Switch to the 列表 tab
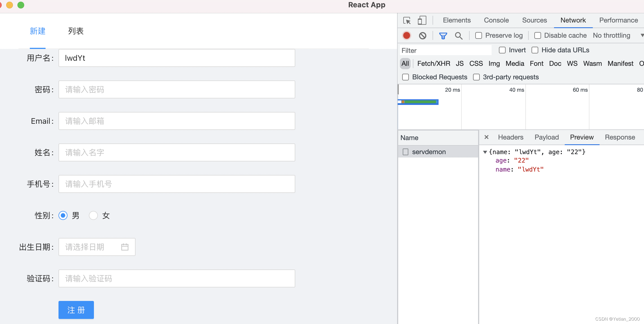The height and width of the screenshot is (324, 644). pos(76,31)
